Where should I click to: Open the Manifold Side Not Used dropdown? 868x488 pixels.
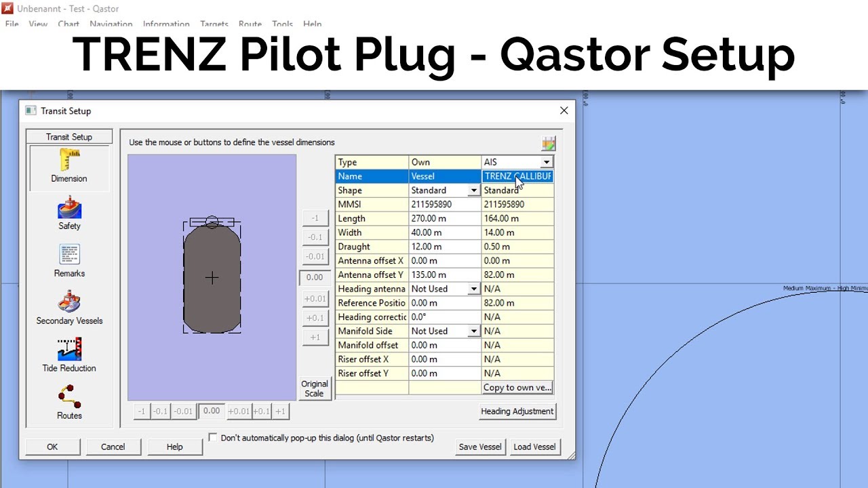click(x=474, y=331)
